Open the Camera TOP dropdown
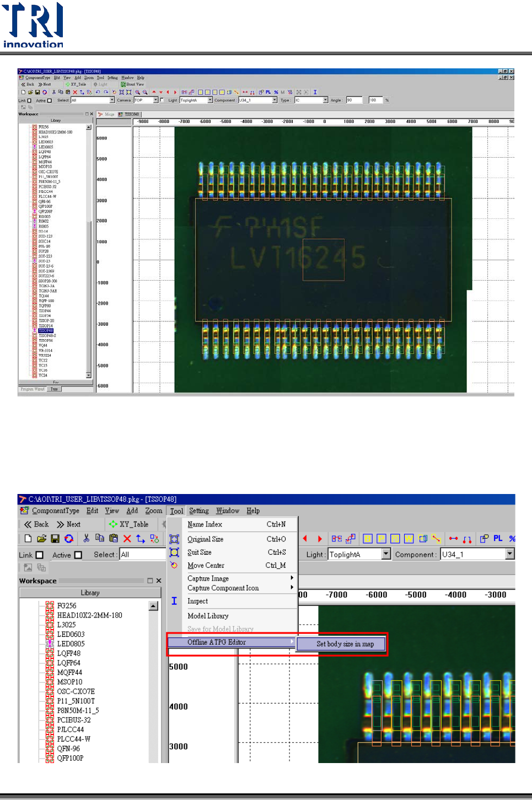This screenshot has height=800, width=532. pyautogui.click(x=155, y=100)
